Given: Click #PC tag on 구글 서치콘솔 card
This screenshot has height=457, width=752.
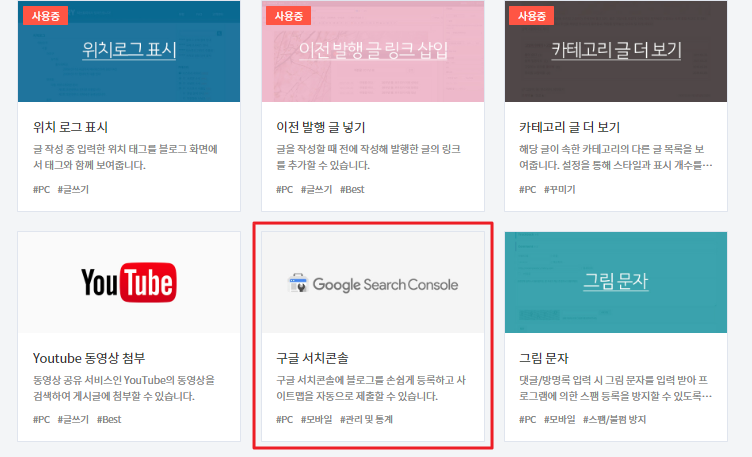Looking at the screenshot, I should (284, 420).
